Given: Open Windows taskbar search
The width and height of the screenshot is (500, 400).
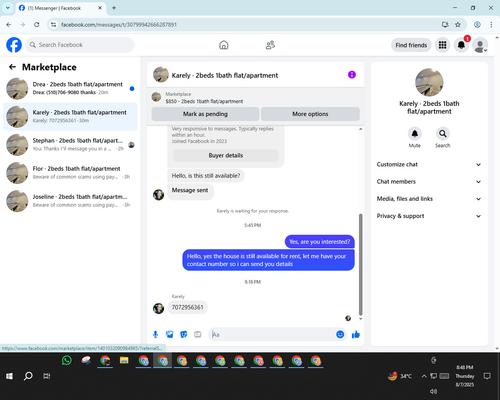Looking at the screenshot, I should (28, 376).
